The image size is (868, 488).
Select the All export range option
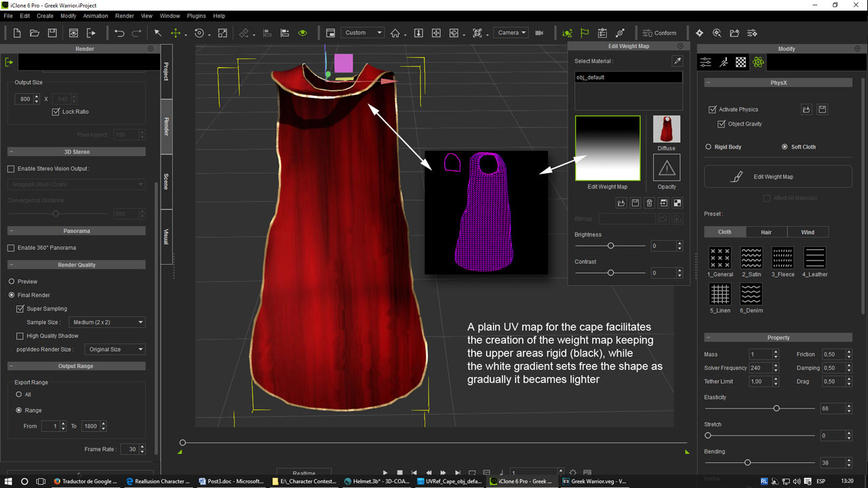(x=19, y=394)
